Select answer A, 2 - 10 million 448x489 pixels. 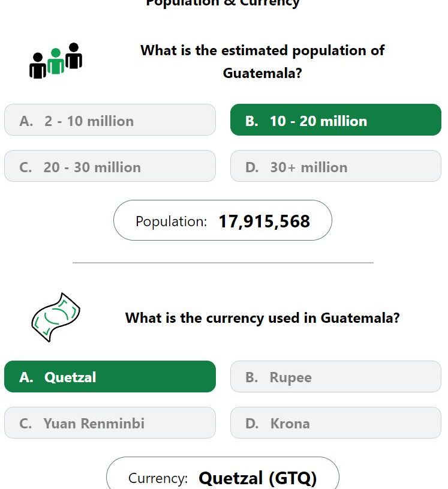[110, 120]
